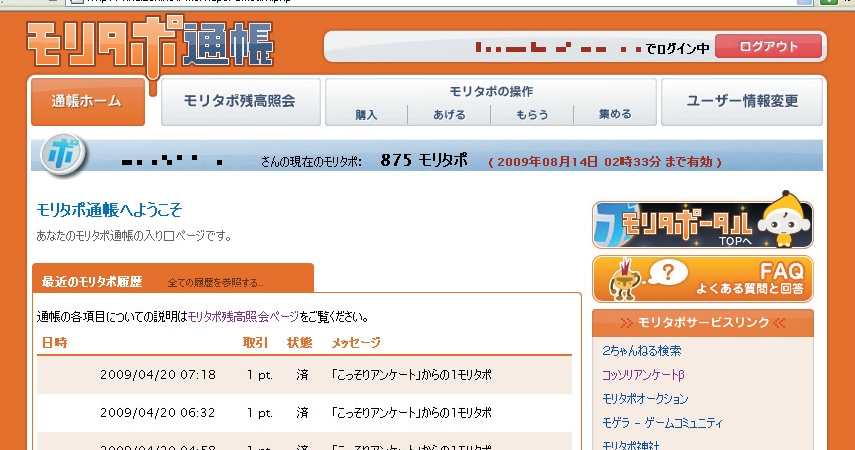Open the コッソリアンケートβ link
Screen dimensions: 855x450
point(643,375)
